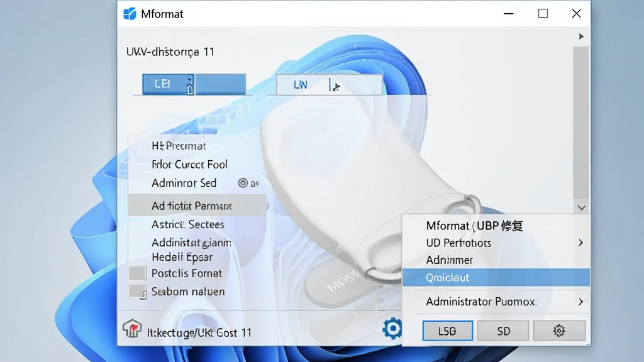Close the Mformat window
Image resolution: width=644 pixels, height=362 pixels.
click(x=576, y=14)
